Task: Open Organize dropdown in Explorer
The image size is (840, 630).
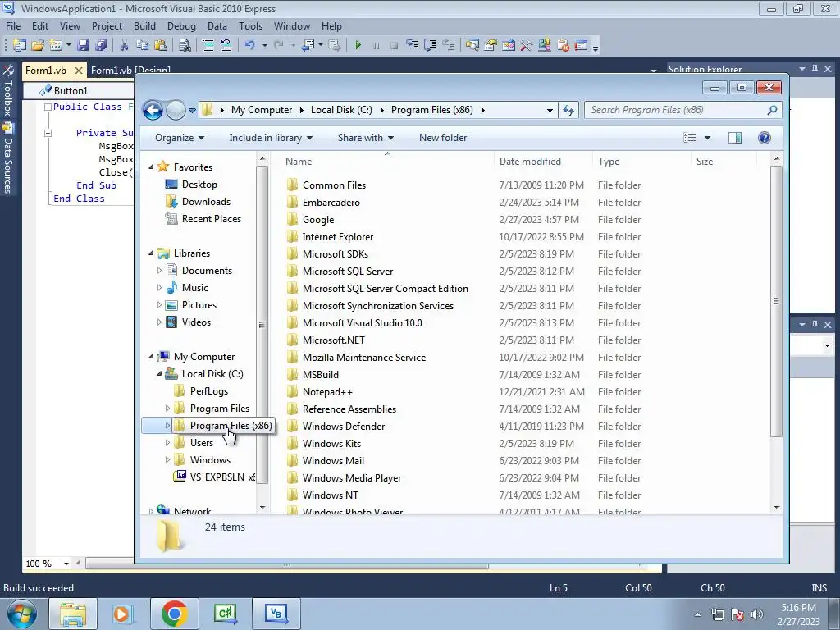Action: coord(180,138)
